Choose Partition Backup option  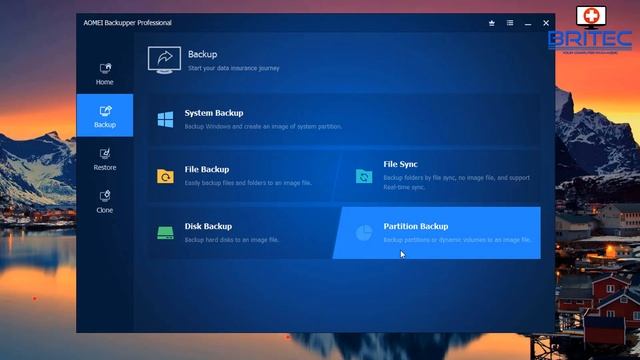[438, 233]
